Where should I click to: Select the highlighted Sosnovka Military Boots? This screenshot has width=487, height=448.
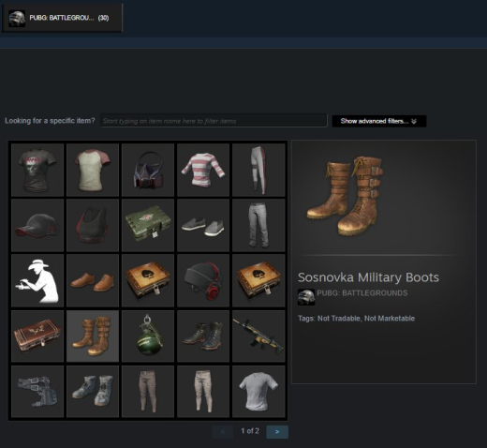93,336
